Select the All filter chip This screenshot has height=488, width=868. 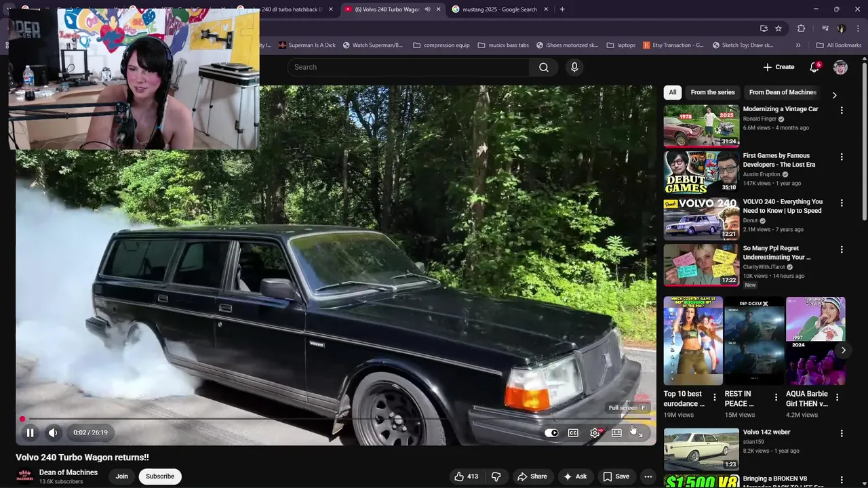coord(672,92)
